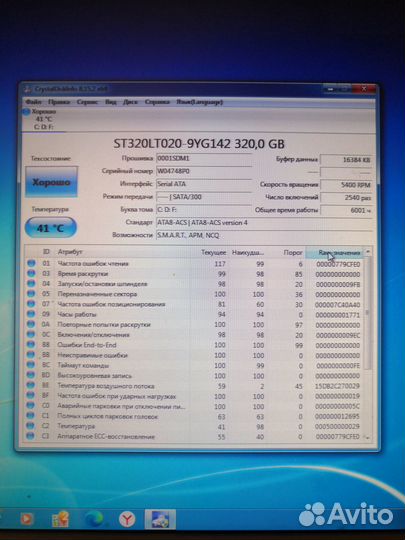Open Yandex Browser from the taskbar
Image resolution: width=405 pixels, height=540 pixels.
click(127, 519)
